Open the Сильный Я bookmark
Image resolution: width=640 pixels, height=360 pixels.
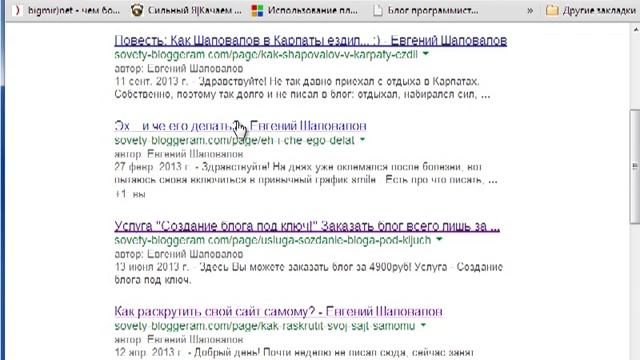[187, 11]
